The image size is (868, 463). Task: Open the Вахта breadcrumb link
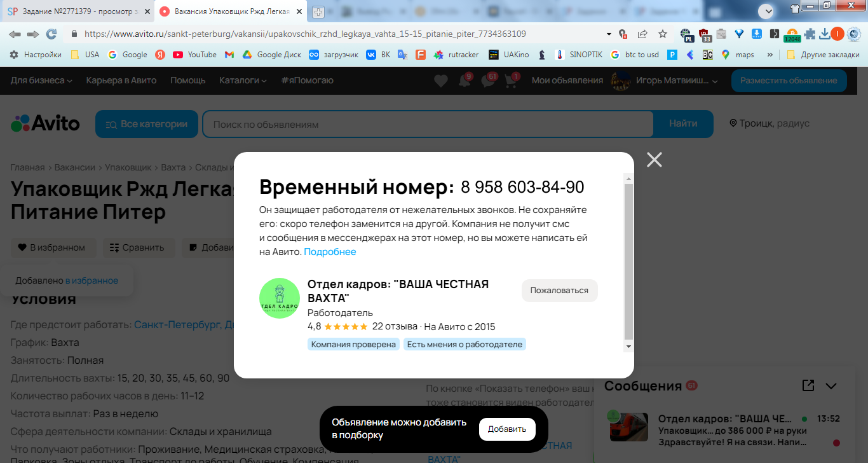(173, 167)
